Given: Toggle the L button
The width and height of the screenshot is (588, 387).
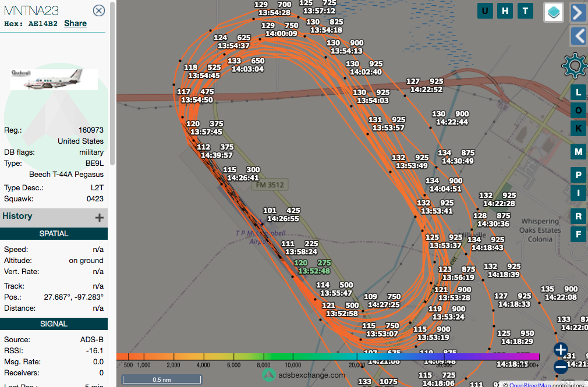Looking at the screenshot, I should pos(579,92).
